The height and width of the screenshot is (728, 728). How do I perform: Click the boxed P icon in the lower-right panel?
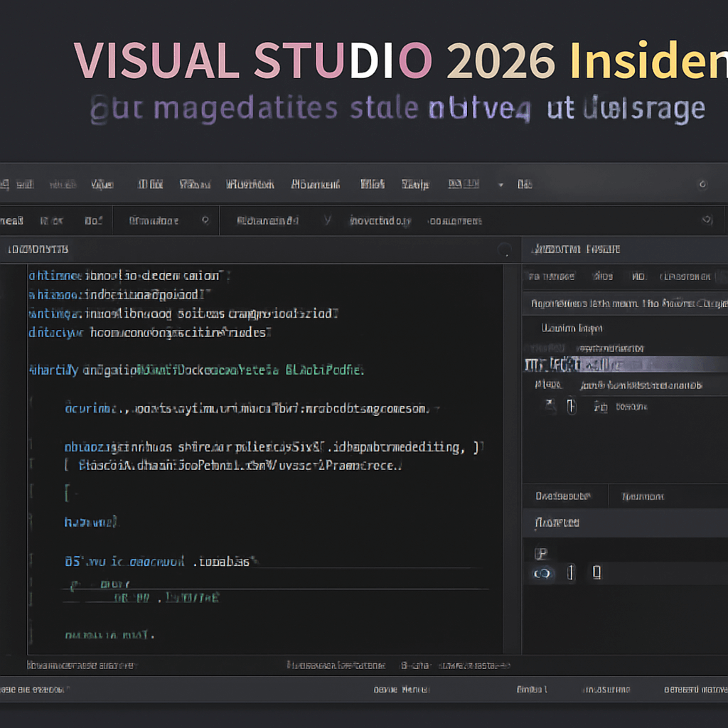pos(541,553)
